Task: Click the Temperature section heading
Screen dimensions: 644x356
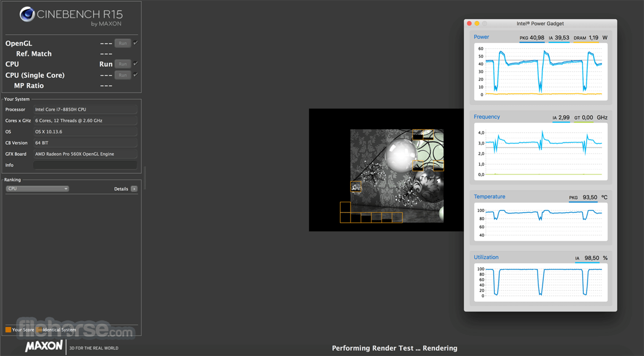Action: [x=489, y=197]
